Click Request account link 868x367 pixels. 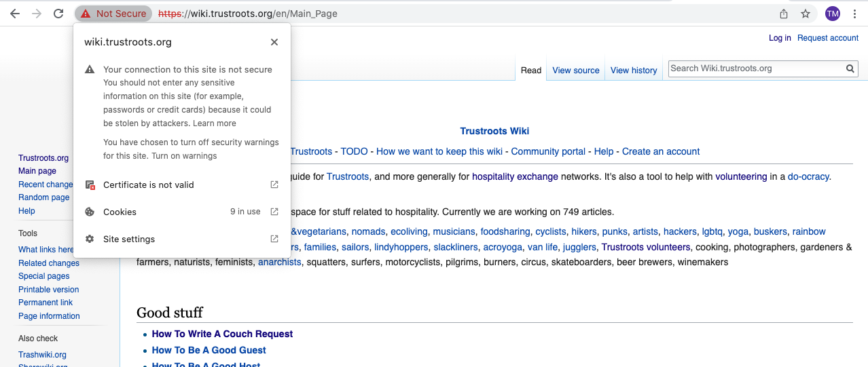(828, 38)
